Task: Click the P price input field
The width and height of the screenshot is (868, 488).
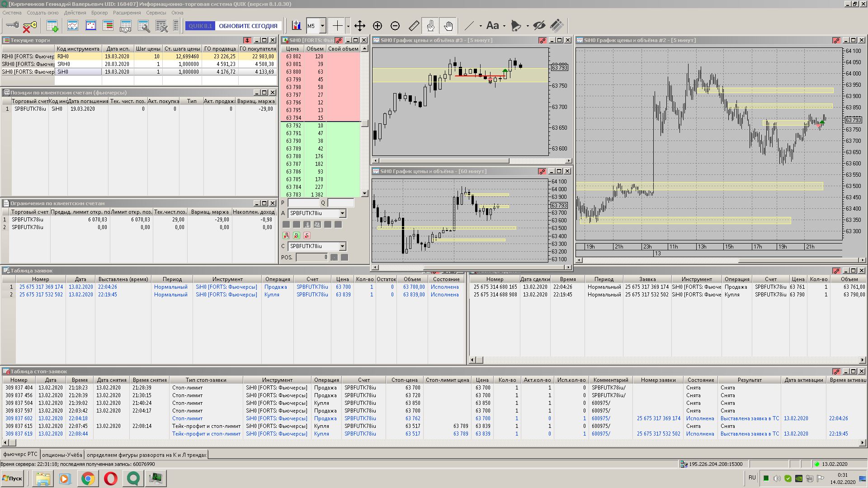Action: click(x=303, y=203)
